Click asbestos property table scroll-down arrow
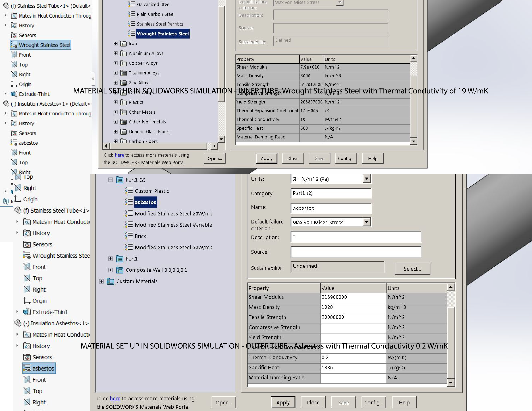The width and height of the screenshot is (532, 411). coord(451,382)
